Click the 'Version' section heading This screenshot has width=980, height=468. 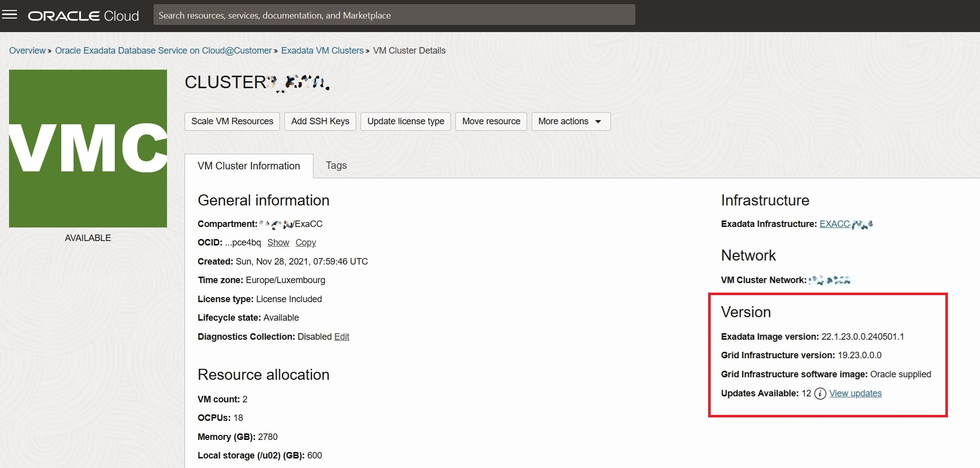[x=746, y=312]
